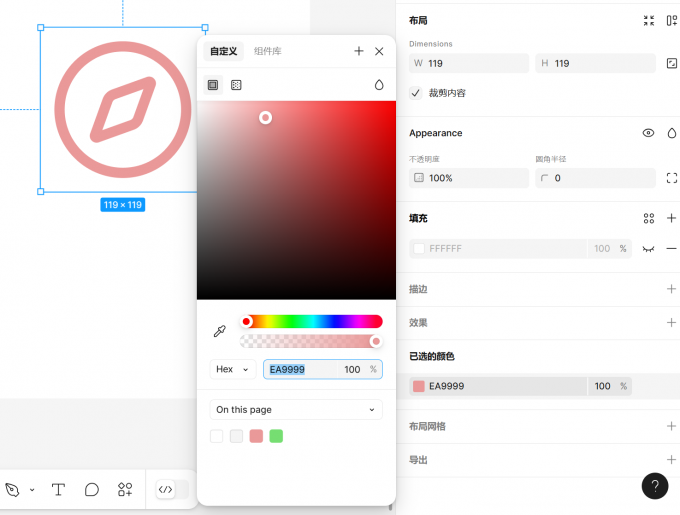Image resolution: width=680 pixels, height=515 pixels.
Task: Click the FFFFFF fill swatch
Action: (x=419, y=249)
